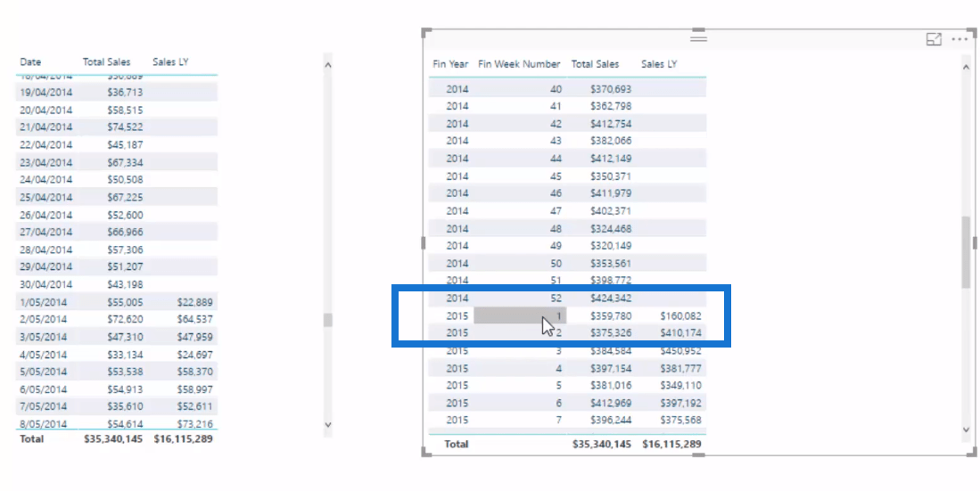The image size is (980, 491).
Task: Select highlighted week number 1 cell
Action: click(x=520, y=315)
